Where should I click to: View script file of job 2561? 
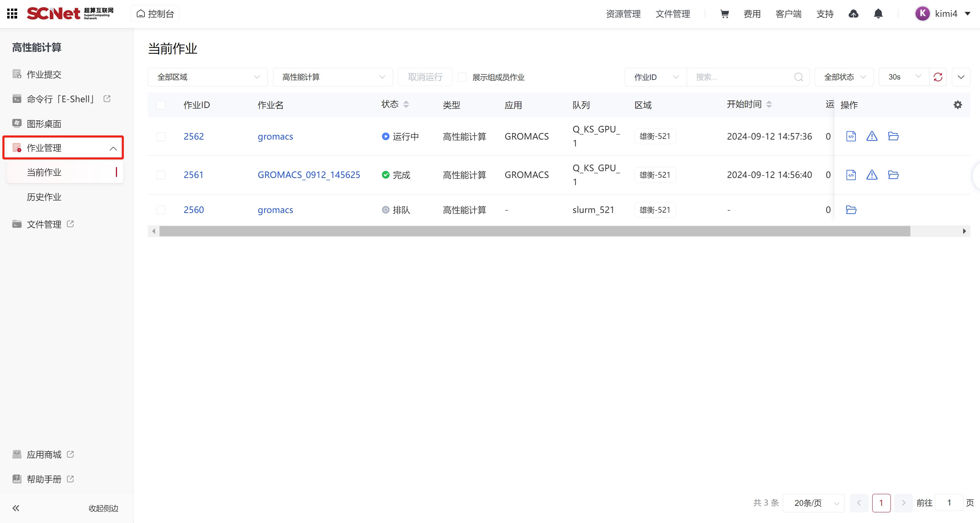[x=851, y=175]
